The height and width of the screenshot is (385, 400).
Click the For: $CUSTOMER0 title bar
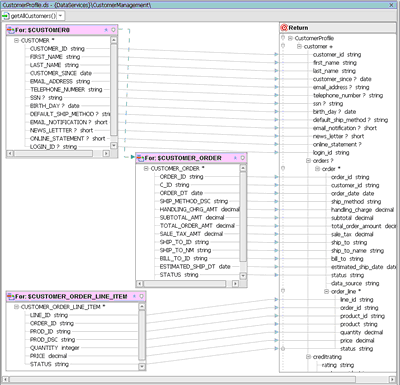[x=62, y=30]
